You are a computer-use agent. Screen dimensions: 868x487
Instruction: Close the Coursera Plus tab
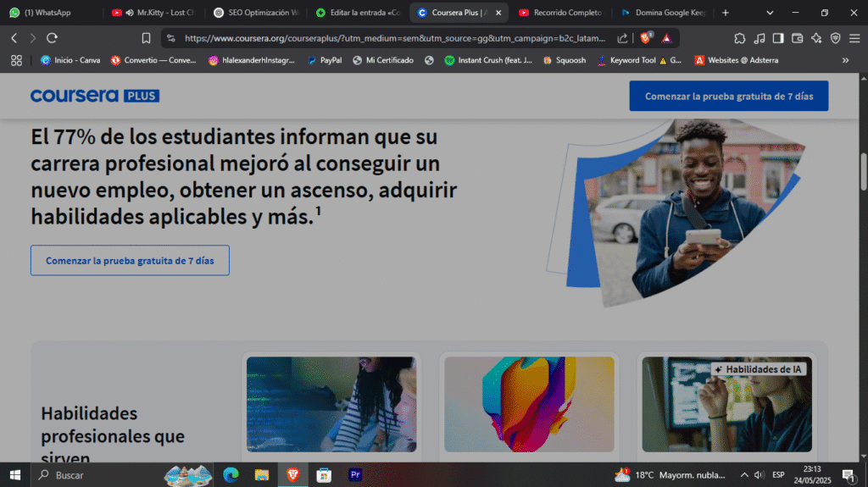(498, 12)
